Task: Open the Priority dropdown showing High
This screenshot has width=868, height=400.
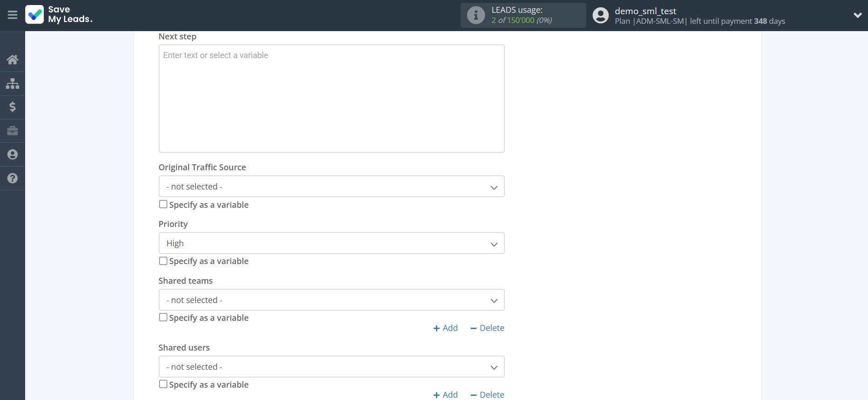Action: [331, 243]
